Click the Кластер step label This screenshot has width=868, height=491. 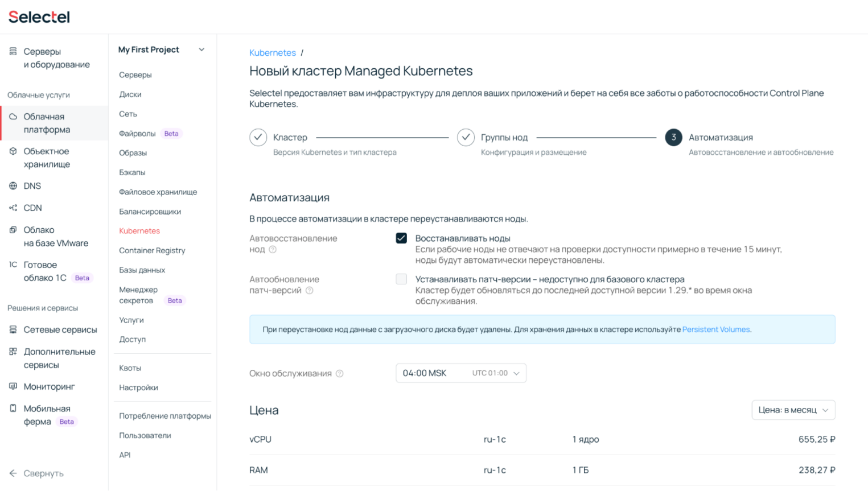pos(290,138)
